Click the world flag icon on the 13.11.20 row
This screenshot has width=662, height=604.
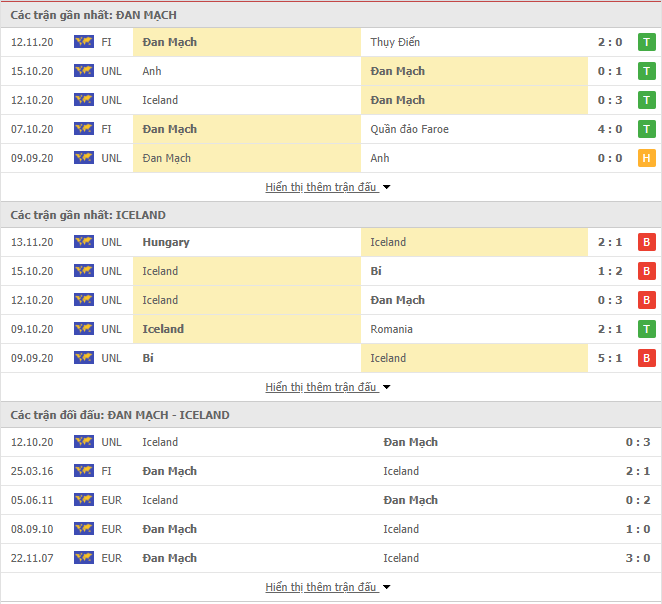(84, 242)
